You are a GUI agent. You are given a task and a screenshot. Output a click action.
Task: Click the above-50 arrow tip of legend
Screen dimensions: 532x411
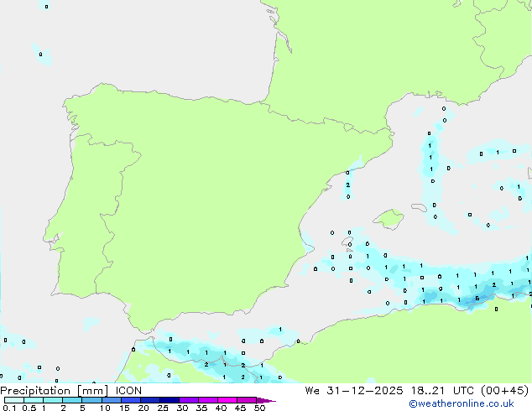266,400
